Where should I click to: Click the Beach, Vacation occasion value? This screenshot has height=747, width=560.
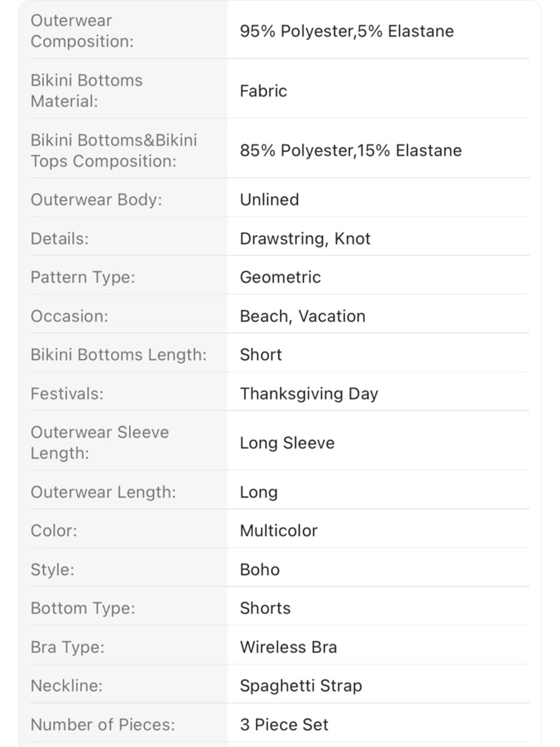(x=302, y=316)
